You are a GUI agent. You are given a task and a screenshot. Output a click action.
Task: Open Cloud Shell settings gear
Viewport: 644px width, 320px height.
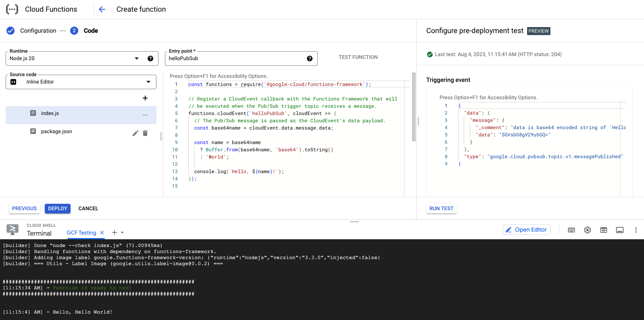588,230
